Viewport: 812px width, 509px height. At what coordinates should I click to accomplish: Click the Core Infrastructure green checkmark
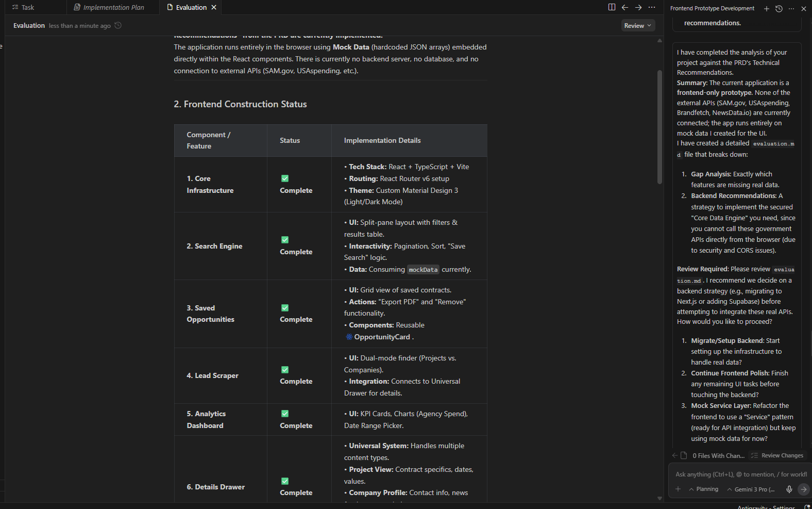point(285,178)
